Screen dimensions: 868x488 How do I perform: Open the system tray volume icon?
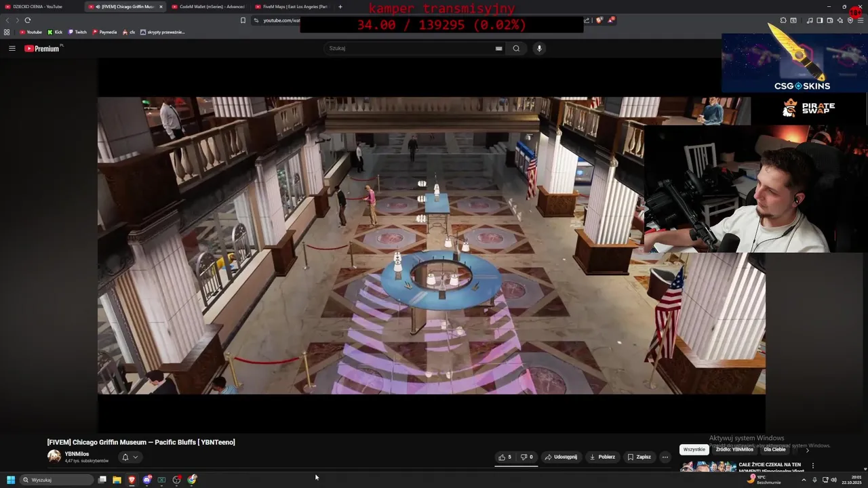[834, 480]
